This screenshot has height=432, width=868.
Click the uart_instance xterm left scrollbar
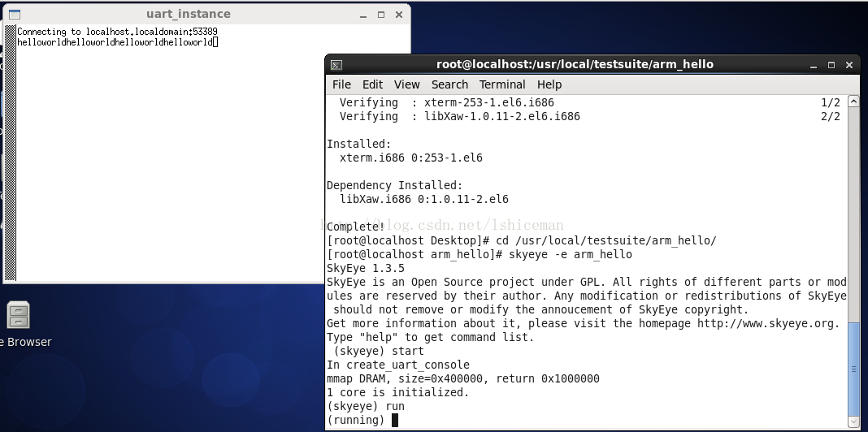click(x=10, y=152)
